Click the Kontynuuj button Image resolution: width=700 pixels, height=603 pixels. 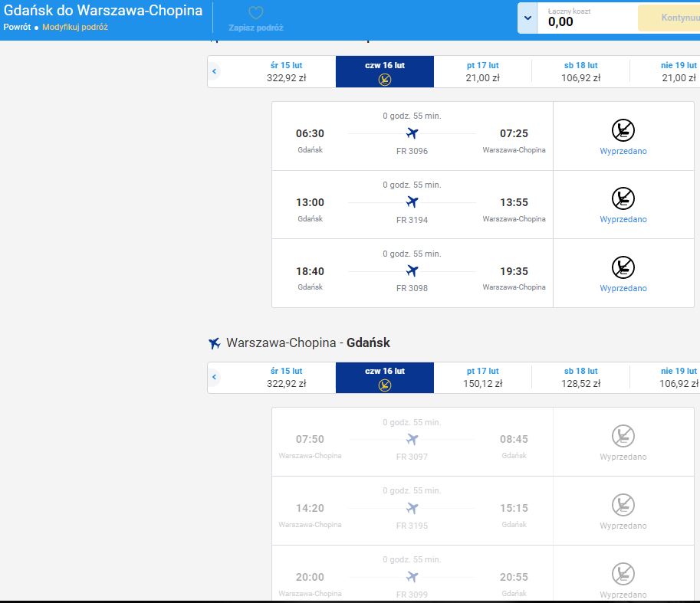(669, 18)
